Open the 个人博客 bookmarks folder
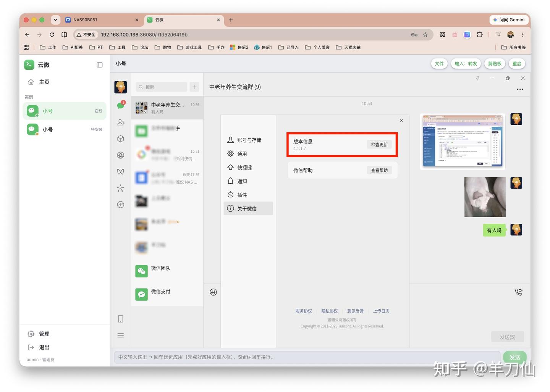 (317, 47)
